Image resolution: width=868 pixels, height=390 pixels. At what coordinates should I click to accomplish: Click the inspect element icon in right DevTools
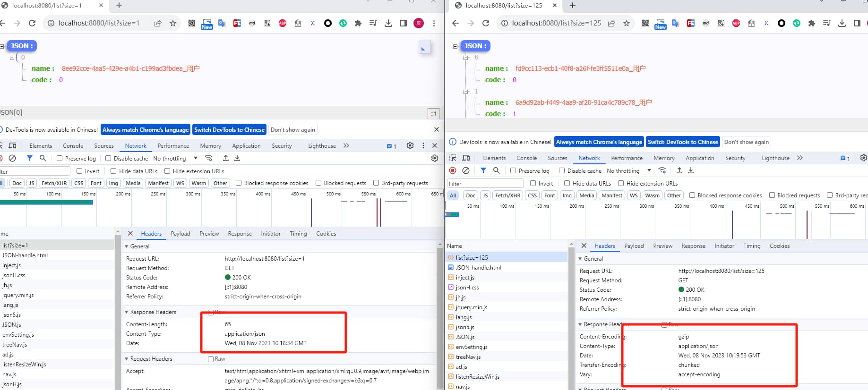(x=453, y=158)
